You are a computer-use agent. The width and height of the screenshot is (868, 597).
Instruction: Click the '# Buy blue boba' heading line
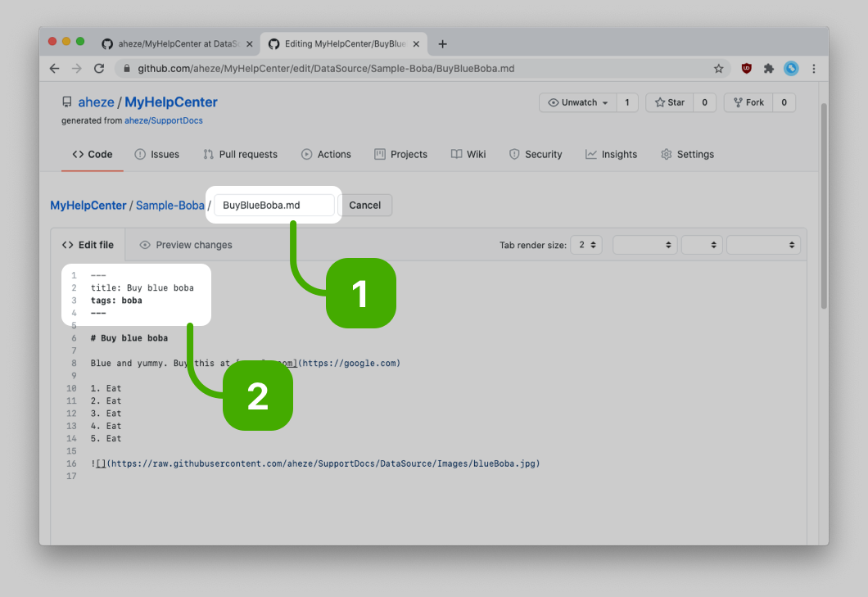(x=129, y=338)
